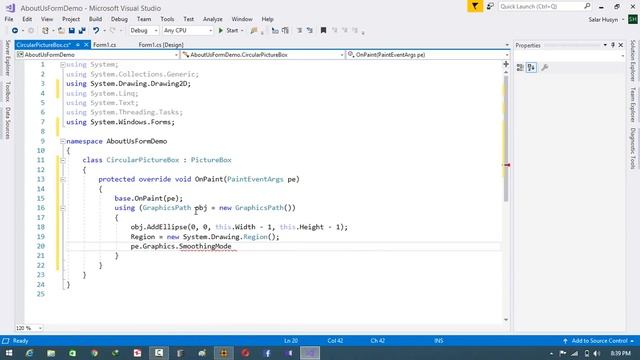The height and width of the screenshot is (360, 640).
Task: Open the Edit menu
Action: [27, 19]
